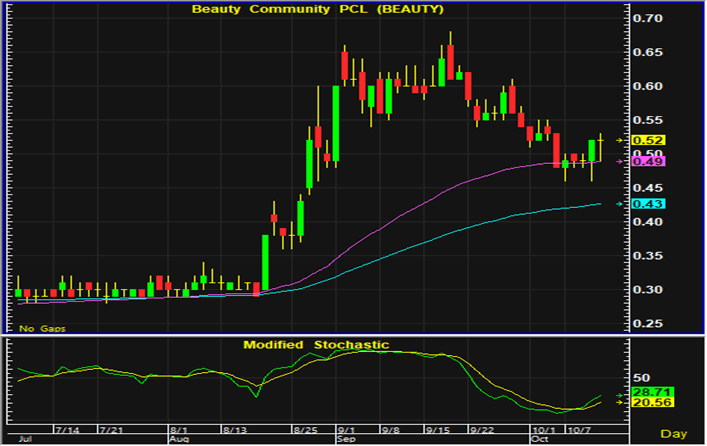The width and height of the screenshot is (707, 446).
Task: Click the Oct month label
Action: pyautogui.click(x=538, y=439)
